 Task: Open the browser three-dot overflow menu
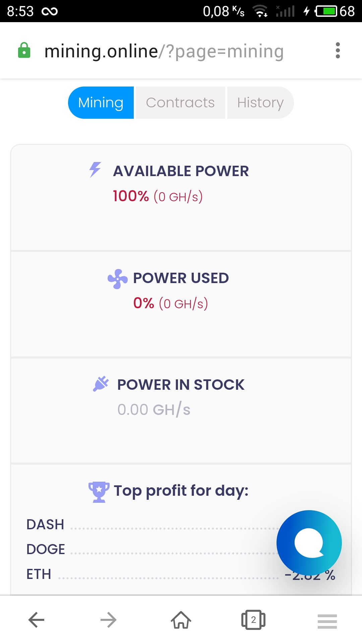338,51
